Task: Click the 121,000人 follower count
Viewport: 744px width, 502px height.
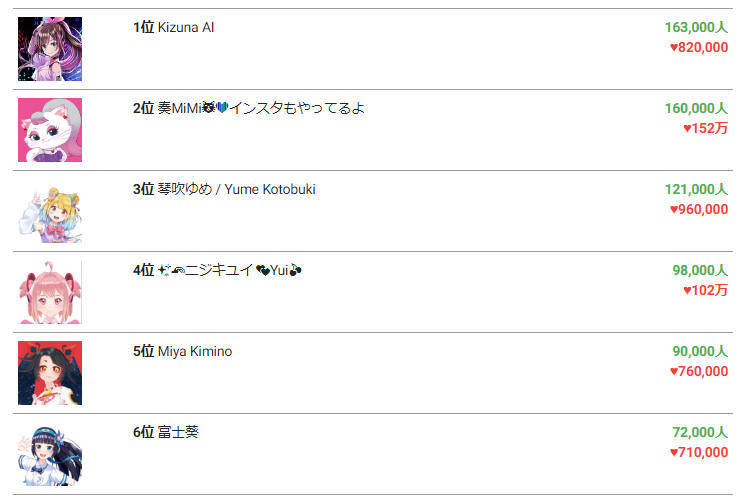Action: 696,189
